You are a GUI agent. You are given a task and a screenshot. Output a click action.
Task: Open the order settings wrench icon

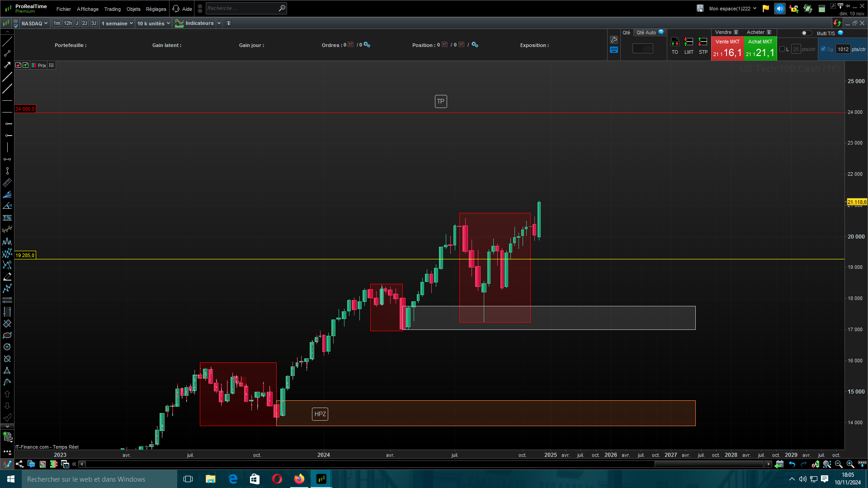click(x=613, y=40)
